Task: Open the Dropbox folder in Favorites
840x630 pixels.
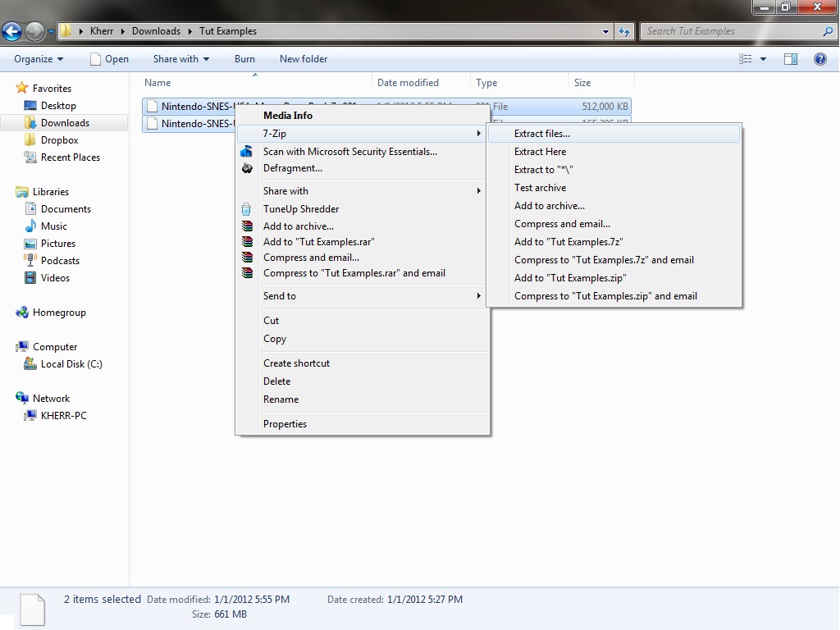Action: click(59, 140)
